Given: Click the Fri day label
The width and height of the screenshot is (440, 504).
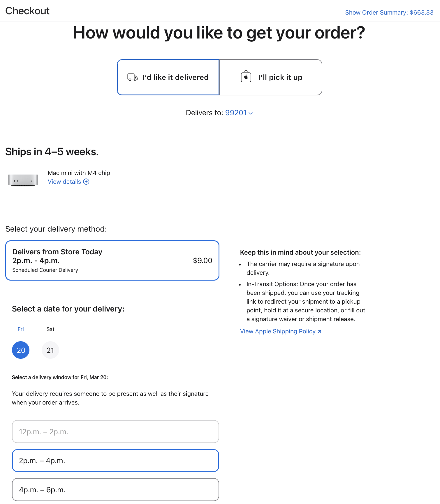Looking at the screenshot, I should coord(21,329).
